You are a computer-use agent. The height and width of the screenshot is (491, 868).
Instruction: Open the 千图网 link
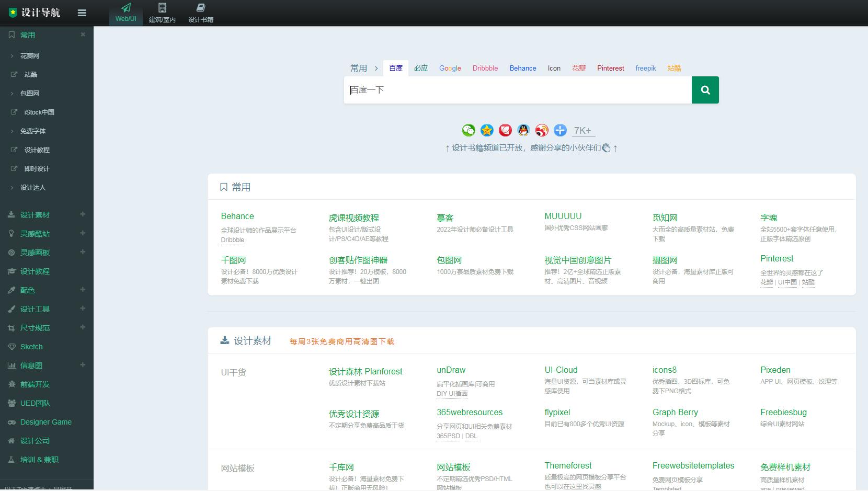234,260
